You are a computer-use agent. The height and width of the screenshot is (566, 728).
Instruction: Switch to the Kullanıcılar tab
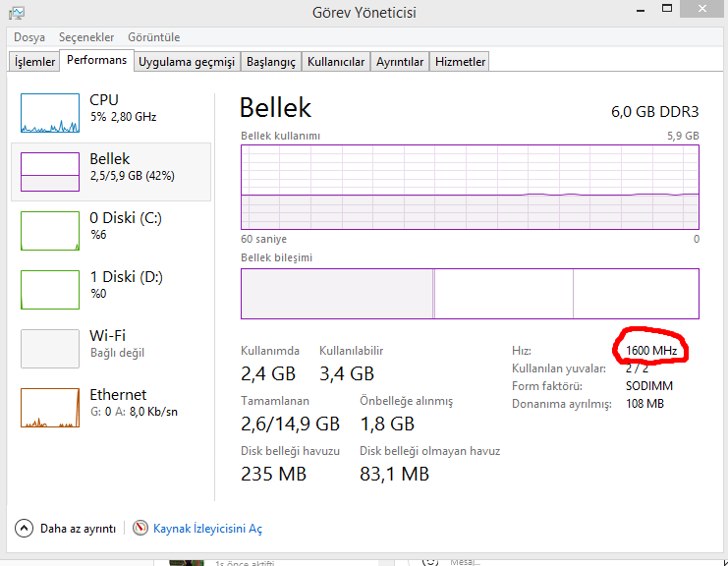pyautogui.click(x=336, y=62)
